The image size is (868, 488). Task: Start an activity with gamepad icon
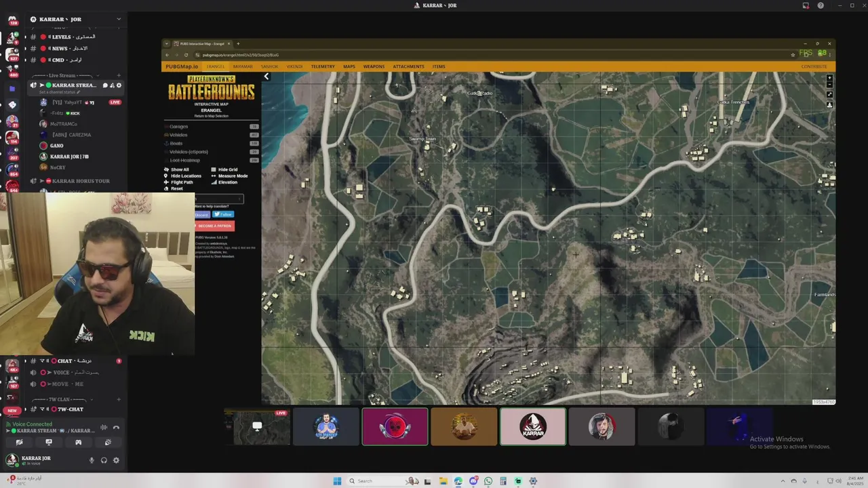[x=78, y=442]
